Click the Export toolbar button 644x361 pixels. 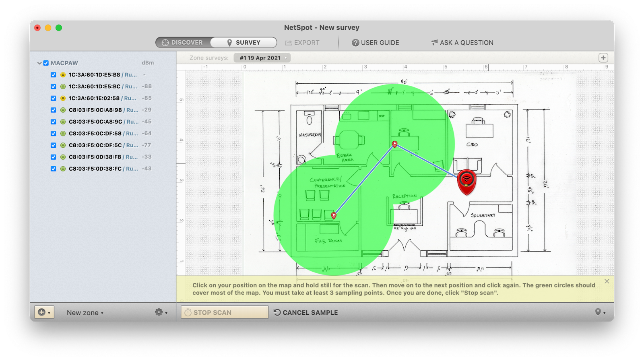point(302,43)
